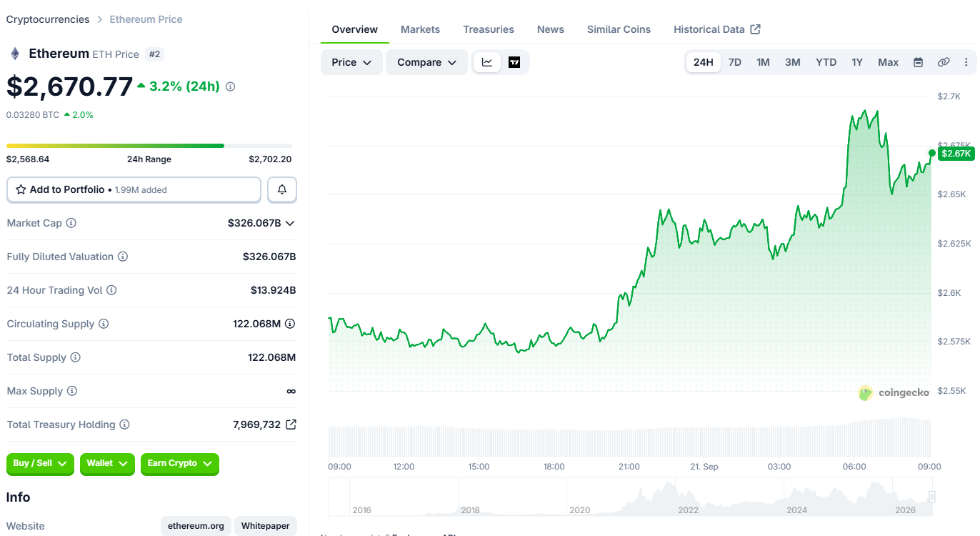The height and width of the screenshot is (536, 980).
Task: Switch to the line chart view
Action: (x=487, y=62)
